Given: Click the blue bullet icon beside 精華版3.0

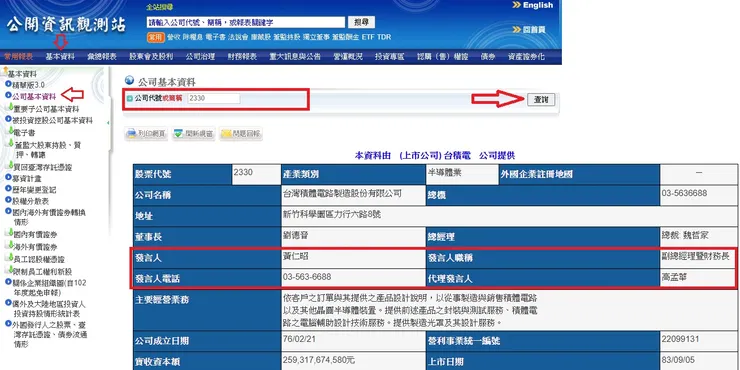Looking at the screenshot, I should click(8, 84).
